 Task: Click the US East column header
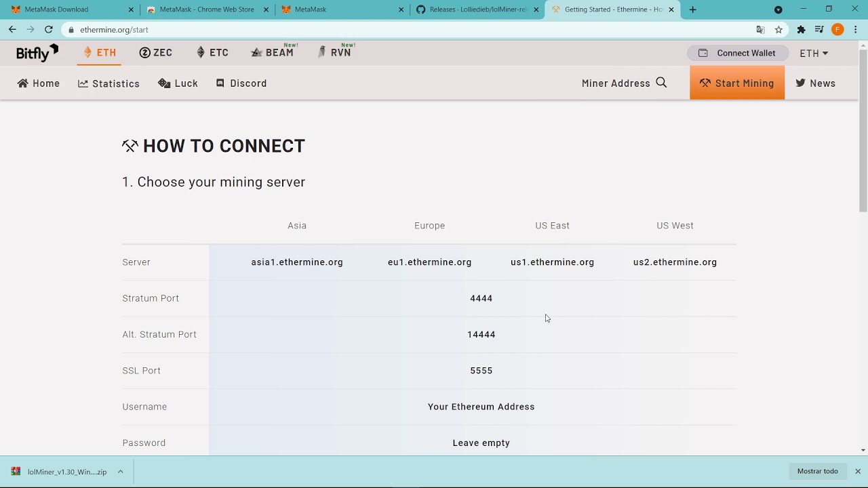click(x=552, y=226)
